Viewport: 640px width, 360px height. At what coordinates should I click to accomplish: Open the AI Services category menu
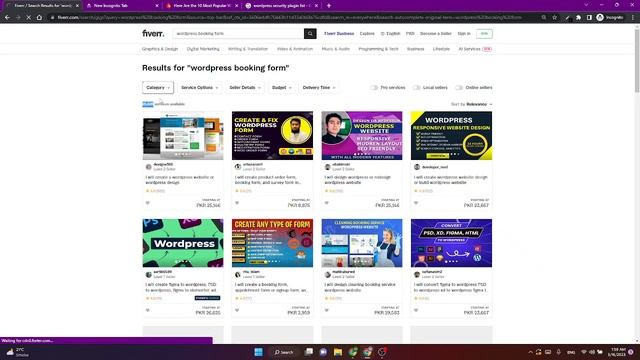click(475, 49)
